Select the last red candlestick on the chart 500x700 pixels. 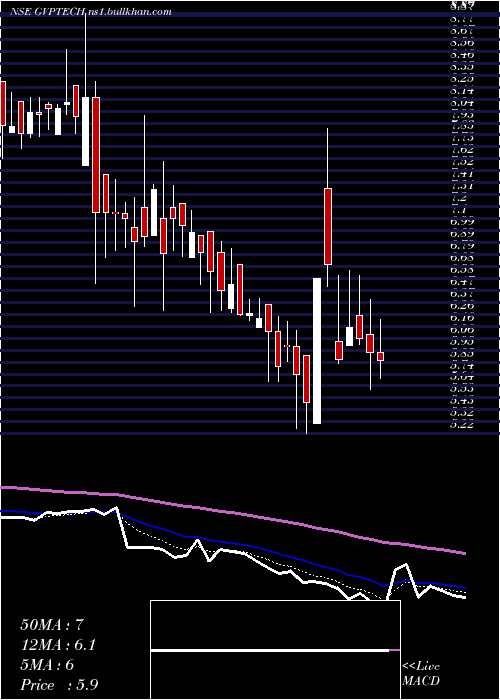coord(380,356)
